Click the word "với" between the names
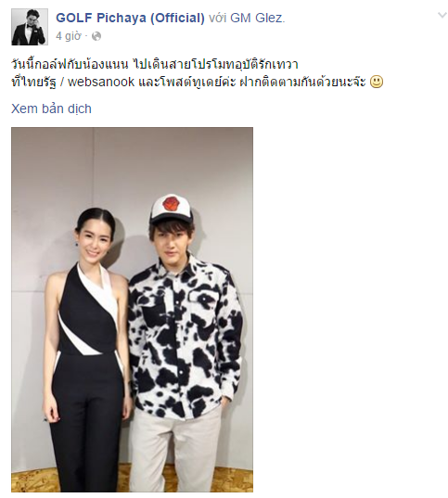448x498 pixels. tap(217, 18)
